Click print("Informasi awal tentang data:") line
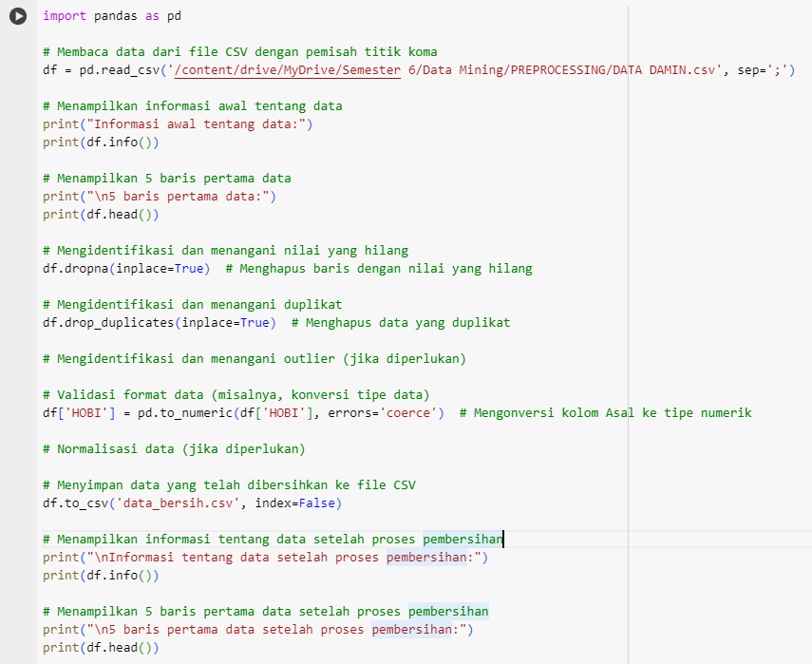Viewport: 812px width, 664px height. pos(178,124)
